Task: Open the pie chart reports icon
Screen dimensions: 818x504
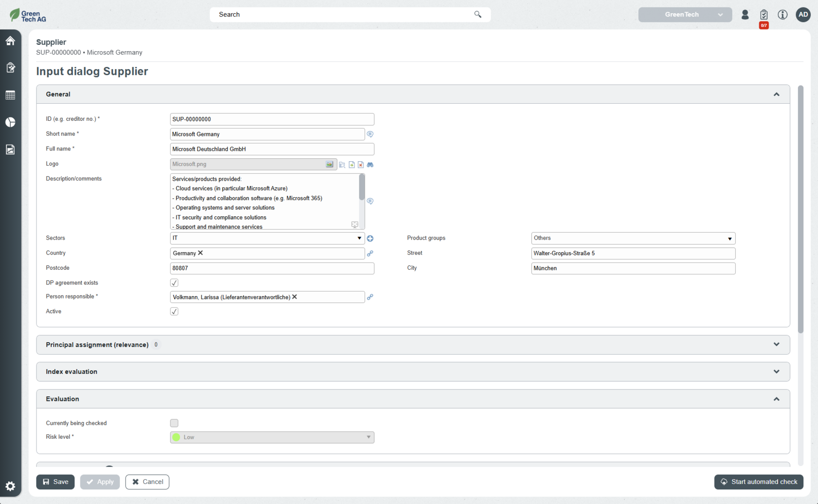Action: (x=10, y=122)
